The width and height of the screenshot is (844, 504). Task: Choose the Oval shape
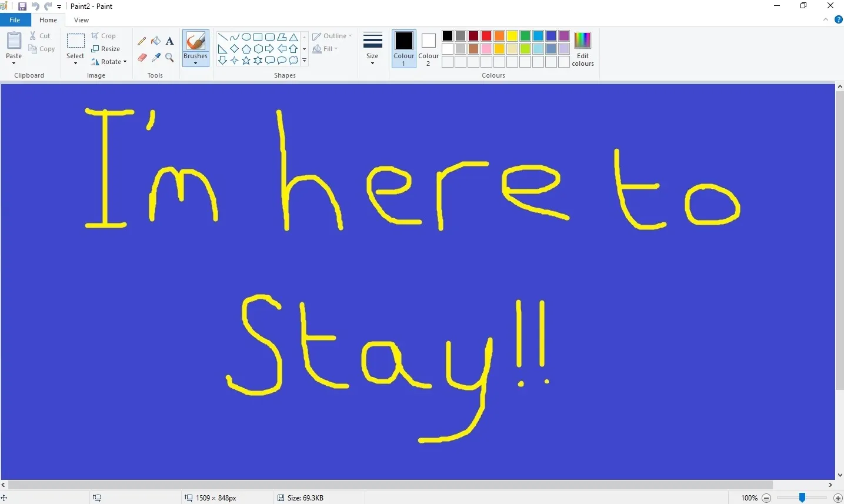tap(246, 36)
